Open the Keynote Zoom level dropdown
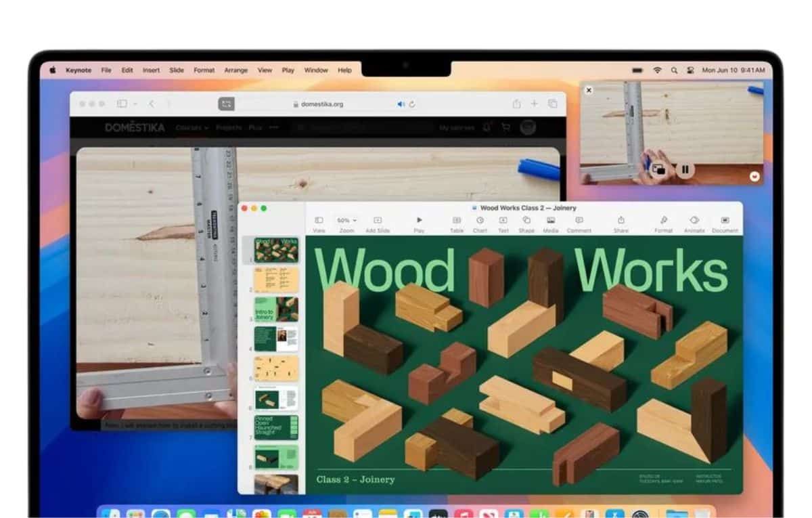 (346, 219)
